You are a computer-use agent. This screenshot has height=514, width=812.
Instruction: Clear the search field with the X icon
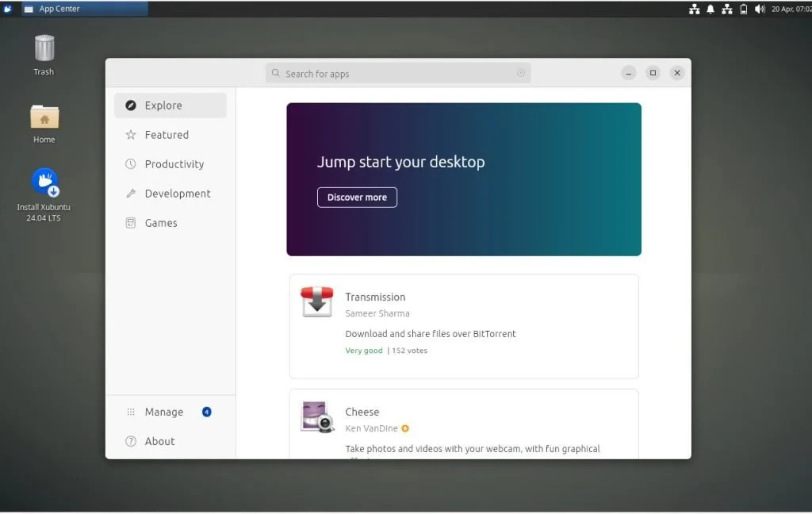tap(521, 73)
